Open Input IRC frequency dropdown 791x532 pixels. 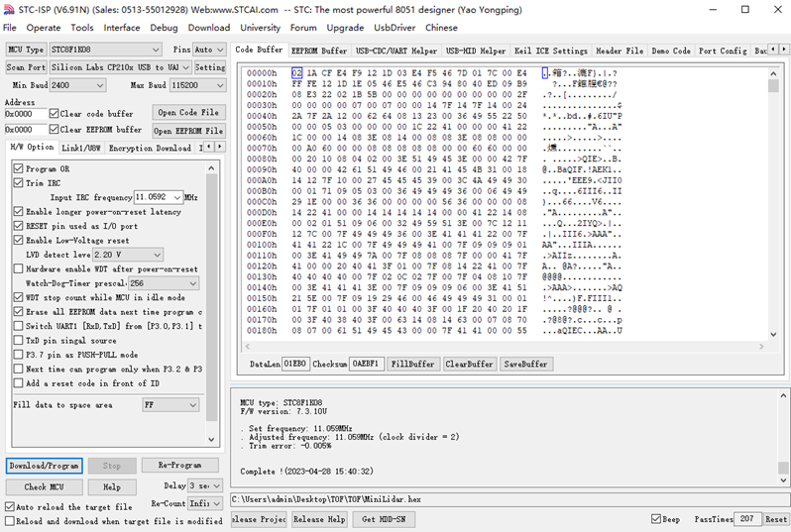[159, 197]
